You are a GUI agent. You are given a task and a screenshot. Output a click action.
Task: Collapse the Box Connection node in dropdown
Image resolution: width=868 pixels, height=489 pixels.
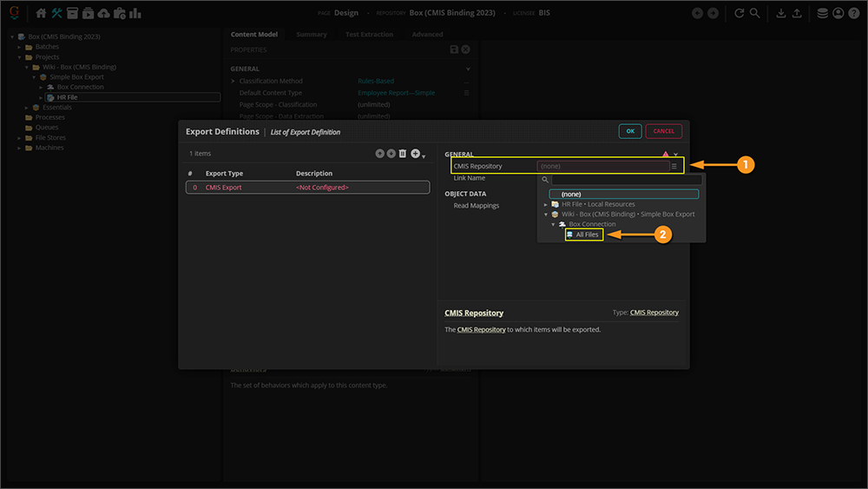point(554,224)
